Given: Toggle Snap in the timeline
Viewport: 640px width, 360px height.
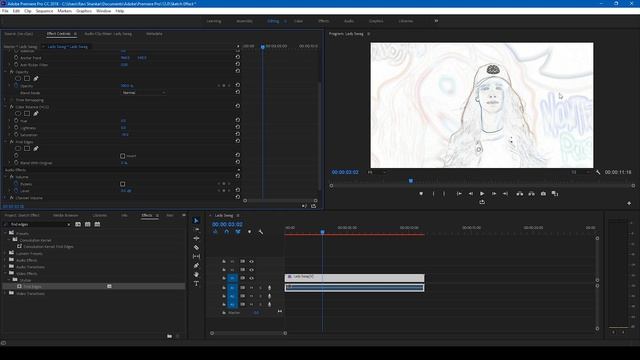Looking at the screenshot, I should [x=227, y=232].
